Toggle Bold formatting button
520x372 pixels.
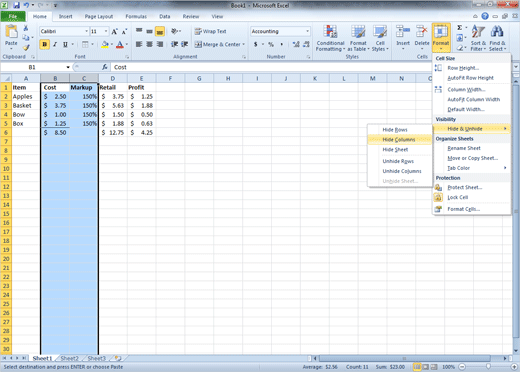(x=45, y=44)
